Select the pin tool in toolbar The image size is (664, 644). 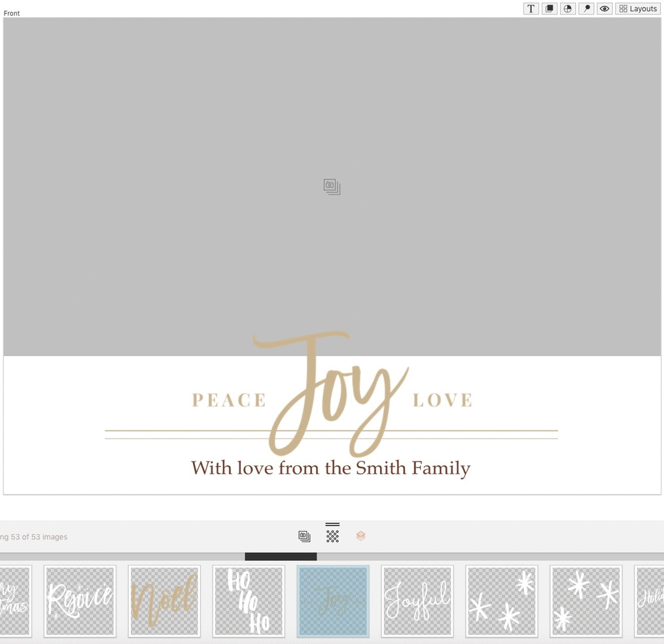point(586,9)
